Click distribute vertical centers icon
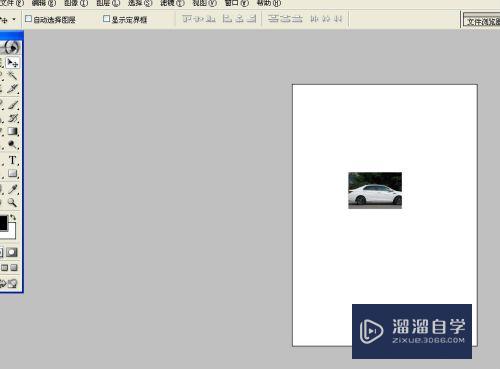Viewport: 500px width, 369px height. 285,19
